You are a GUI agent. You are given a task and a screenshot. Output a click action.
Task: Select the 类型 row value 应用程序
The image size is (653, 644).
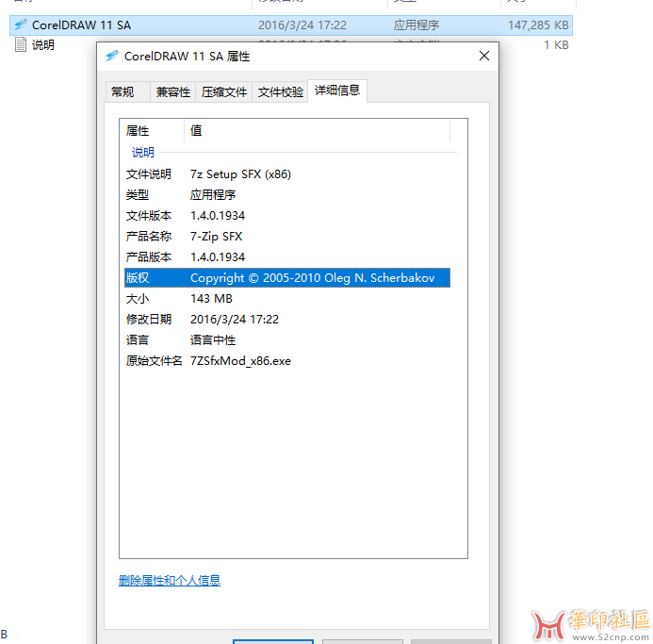pos(213,194)
